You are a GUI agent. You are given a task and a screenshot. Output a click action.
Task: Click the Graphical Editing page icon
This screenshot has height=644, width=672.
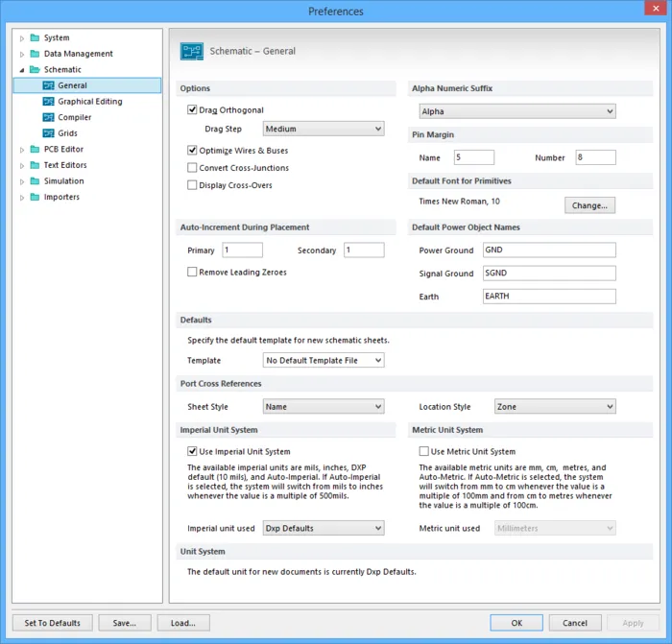coord(48,102)
